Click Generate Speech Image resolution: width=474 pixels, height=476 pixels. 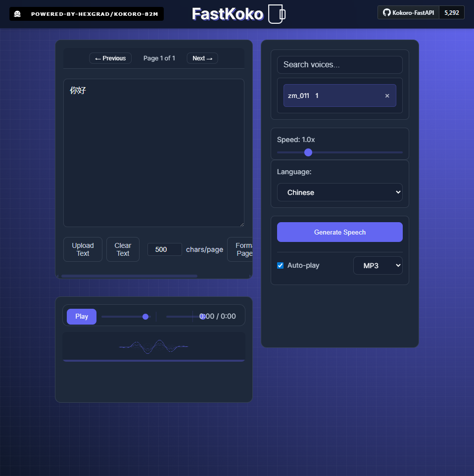tap(340, 232)
